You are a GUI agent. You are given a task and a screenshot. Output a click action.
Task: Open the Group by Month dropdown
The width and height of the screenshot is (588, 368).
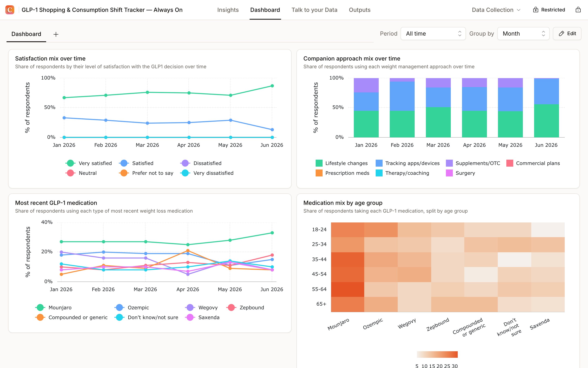[x=523, y=34]
